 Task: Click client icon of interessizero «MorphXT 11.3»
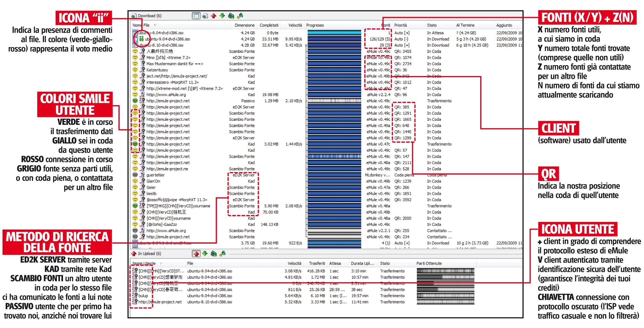(x=142, y=82)
